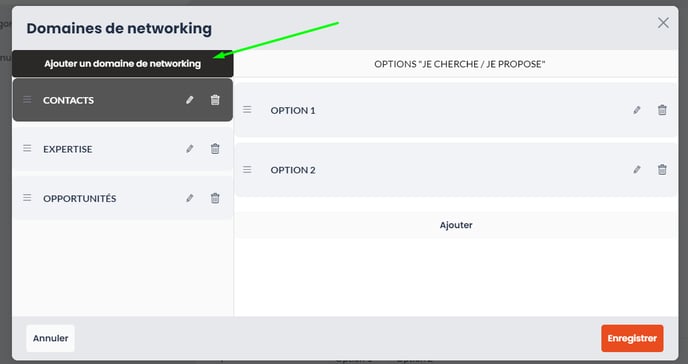This screenshot has height=364, width=688.
Task: Click the pencil icon next to EXPERTISE
Action: (190, 149)
